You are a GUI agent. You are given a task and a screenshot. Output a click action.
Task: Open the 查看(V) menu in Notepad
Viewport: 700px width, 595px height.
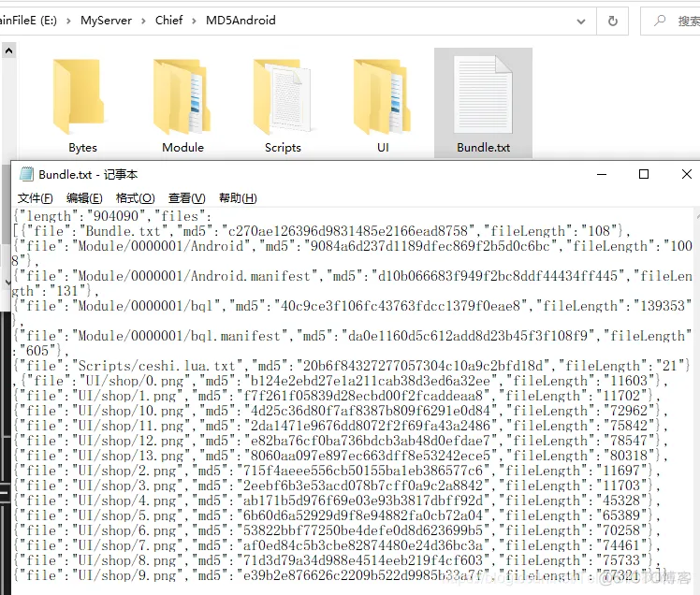186,198
